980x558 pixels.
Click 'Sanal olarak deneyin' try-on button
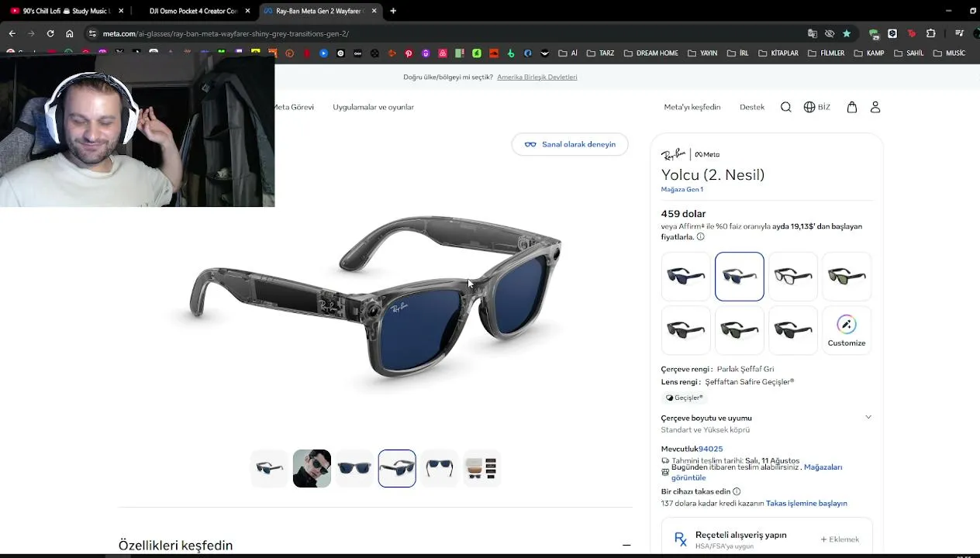click(x=570, y=144)
